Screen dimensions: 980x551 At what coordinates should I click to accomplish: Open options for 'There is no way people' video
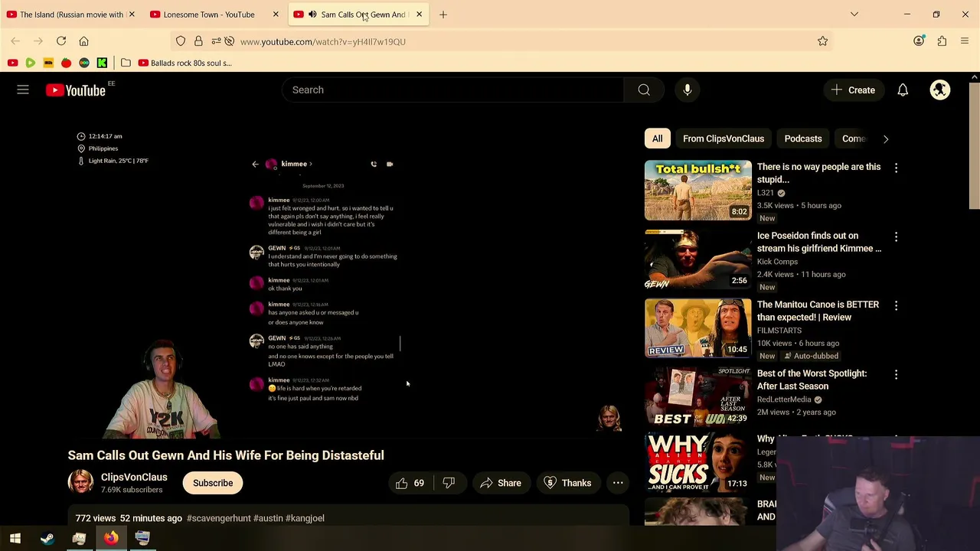[896, 168]
